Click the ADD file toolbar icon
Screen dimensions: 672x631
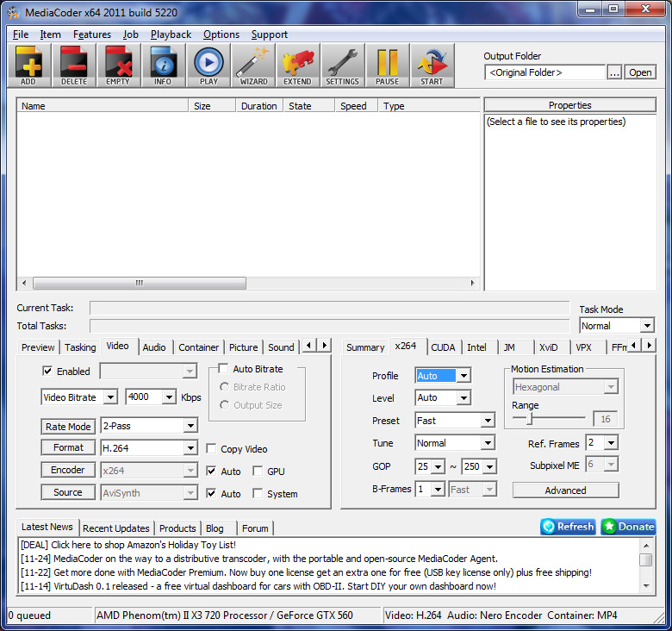[28, 66]
